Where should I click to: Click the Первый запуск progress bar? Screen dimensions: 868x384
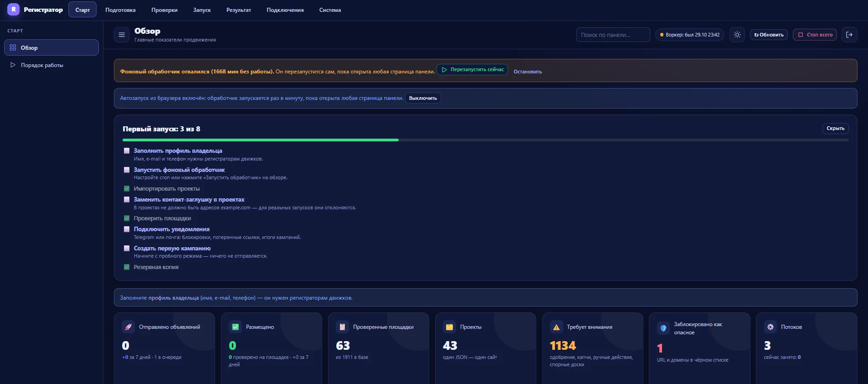[x=485, y=140]
